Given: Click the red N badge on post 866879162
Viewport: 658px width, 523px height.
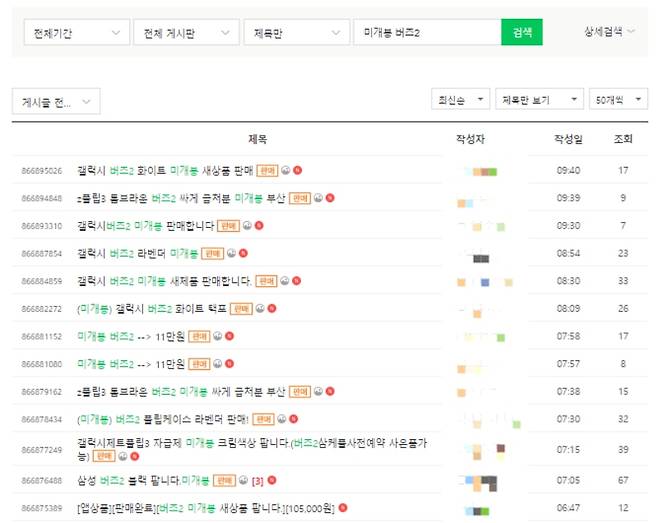Looking at the screenshot, I should pos(330,391).
